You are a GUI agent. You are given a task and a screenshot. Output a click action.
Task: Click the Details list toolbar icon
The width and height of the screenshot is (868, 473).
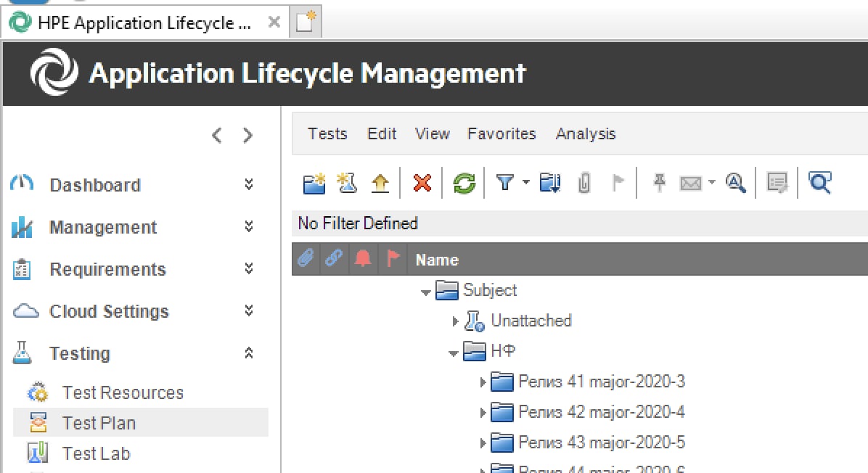[777, 183]
